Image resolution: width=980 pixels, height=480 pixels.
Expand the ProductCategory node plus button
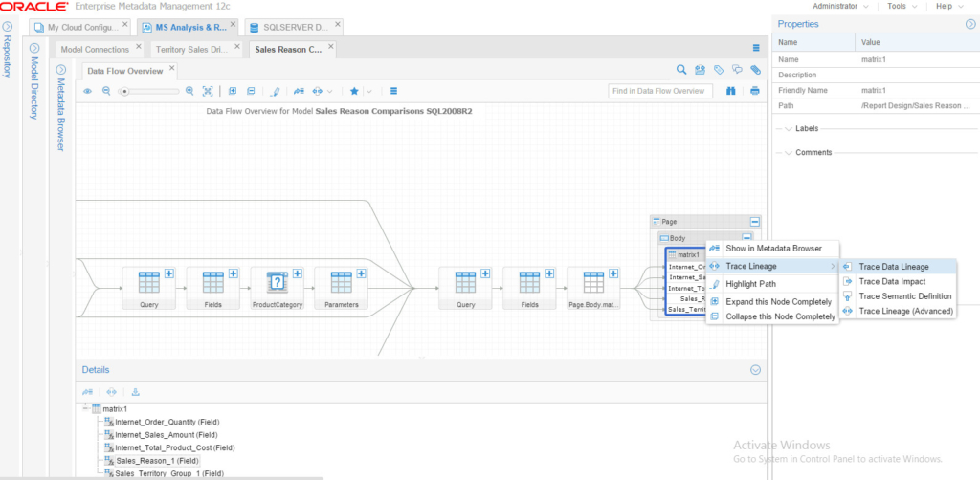298,273
